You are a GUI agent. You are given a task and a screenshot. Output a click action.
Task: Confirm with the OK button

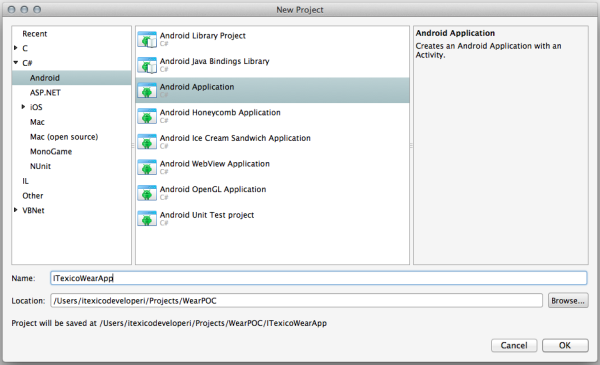click(565, 345)
